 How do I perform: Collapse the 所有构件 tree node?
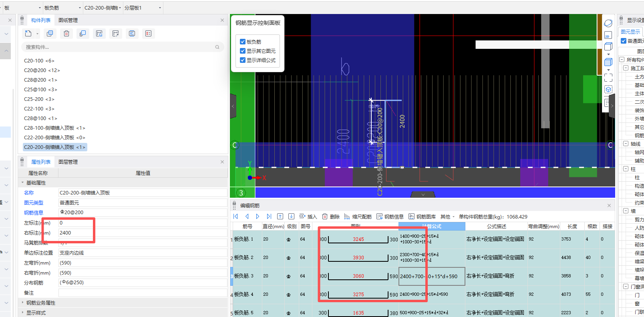(x=622, y=60)
